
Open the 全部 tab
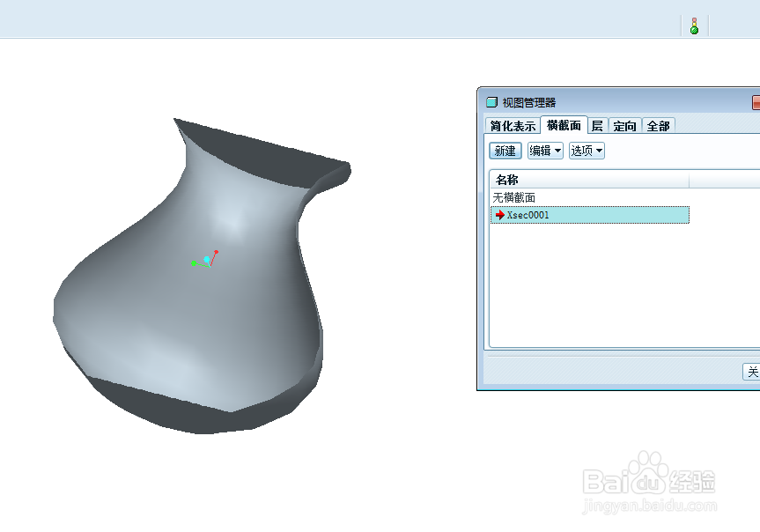click(658, 126)
